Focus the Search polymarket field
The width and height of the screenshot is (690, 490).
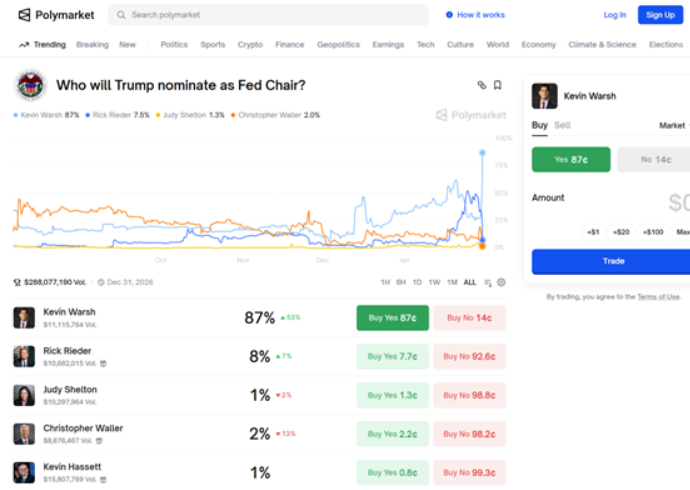click(270, 15)
